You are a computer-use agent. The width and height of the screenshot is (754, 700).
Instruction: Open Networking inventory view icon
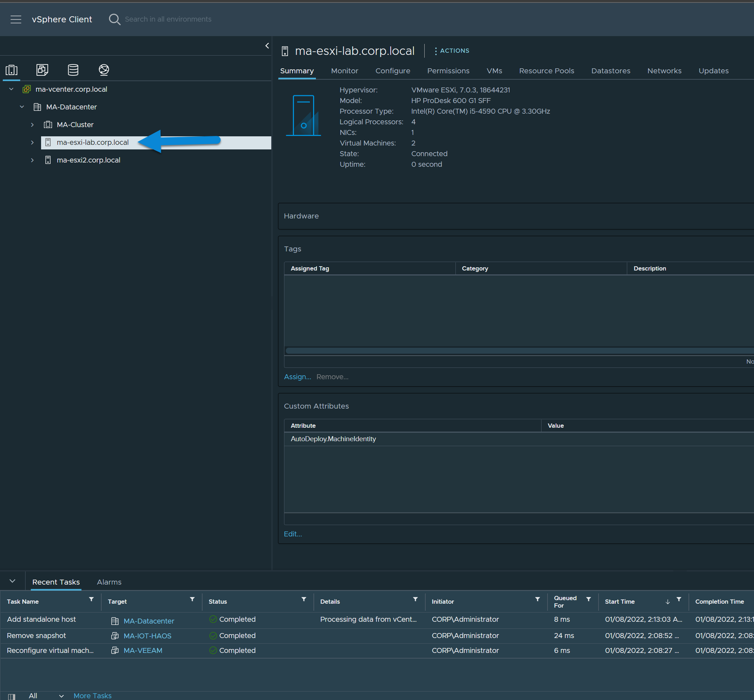click(104, 70)
